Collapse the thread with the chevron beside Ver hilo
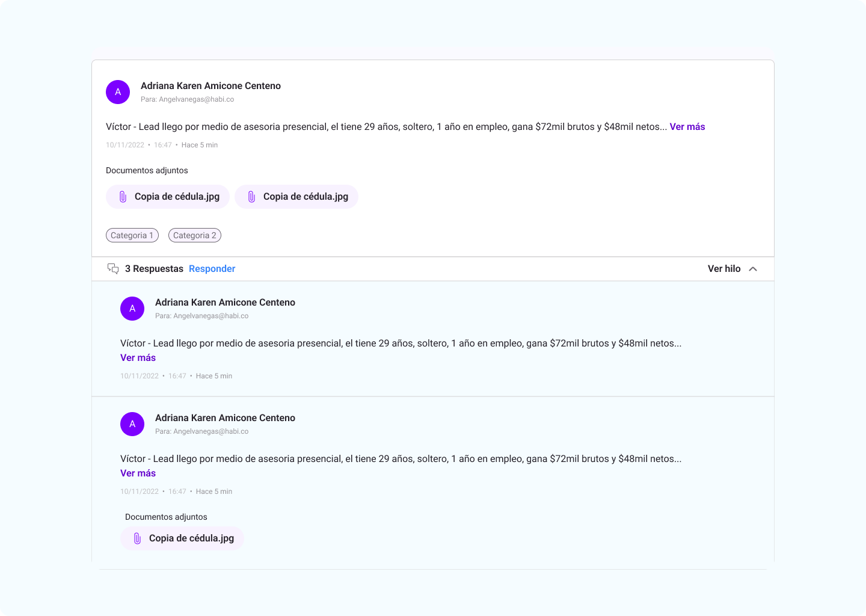866x616 pixels. [753, 269]
